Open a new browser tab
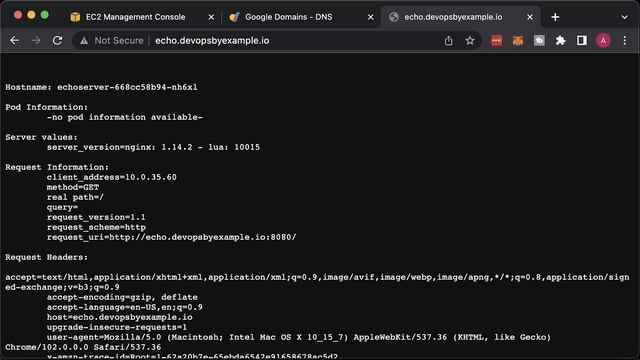The width and height of the screenshot is (640, 360). (x=555, y=17)
